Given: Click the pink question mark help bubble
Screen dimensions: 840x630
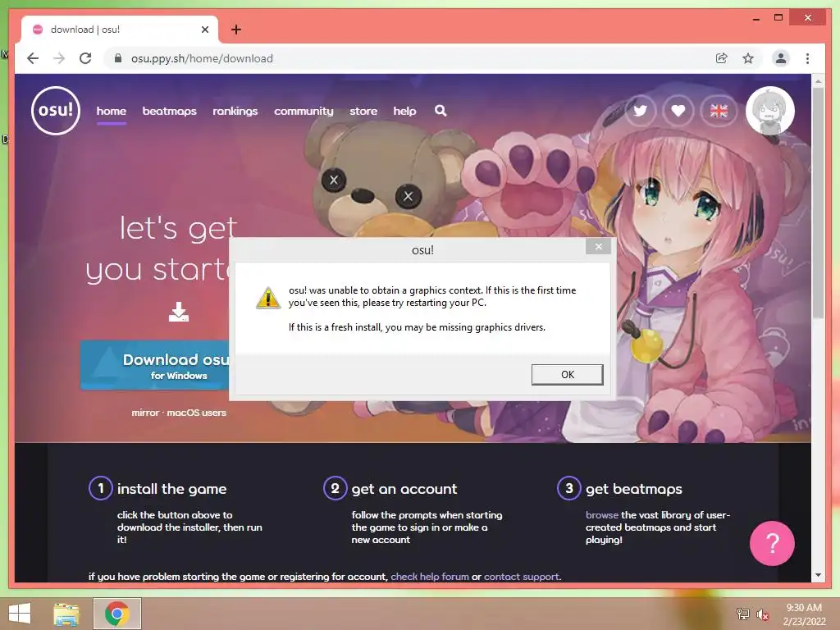Looking at the screenshot, I should click(x=772, y=543).
